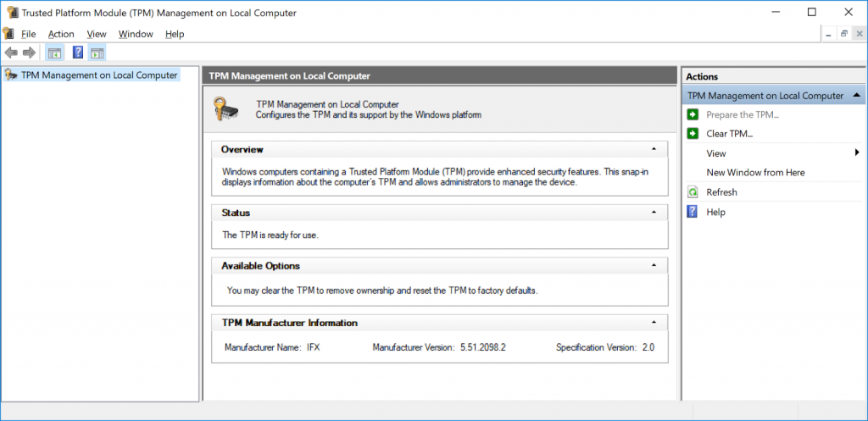
Task: Close the inner MDI child window
Action: pyautogui.click(x=860, y=34)
